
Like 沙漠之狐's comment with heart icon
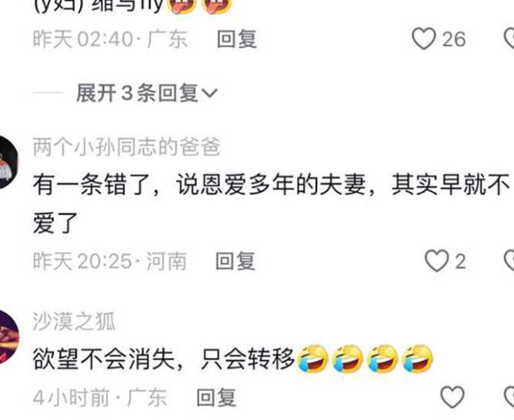(x=452, y=397)
